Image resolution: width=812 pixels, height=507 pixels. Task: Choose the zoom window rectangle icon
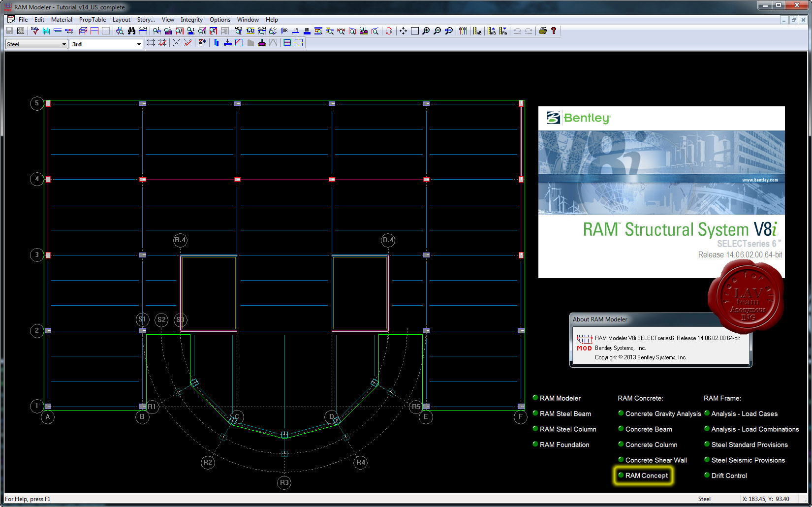tap(414, 31)
